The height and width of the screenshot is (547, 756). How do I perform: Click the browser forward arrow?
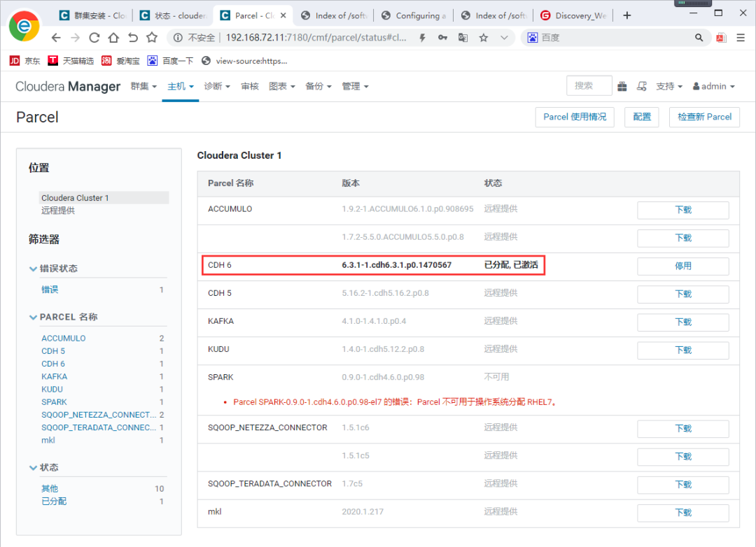[75, 38]
